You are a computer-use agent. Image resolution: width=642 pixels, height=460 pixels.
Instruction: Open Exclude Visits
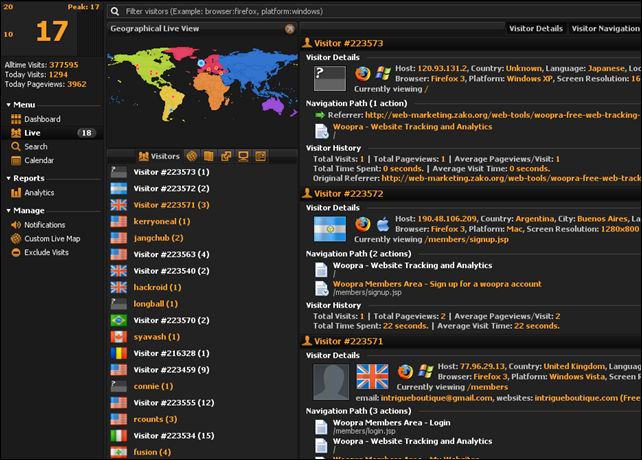pyautogui.click(x=46, y=252)
